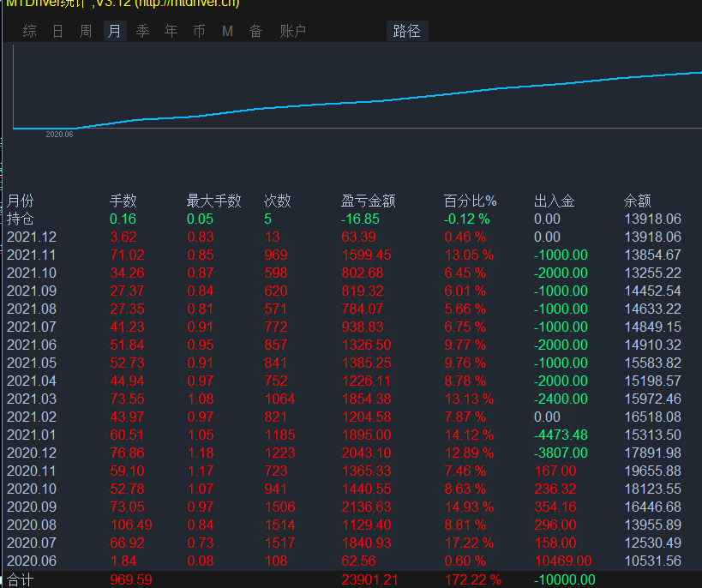Image resolution: width=702 pixels, height=588 pixels.
Task: Click the 路径 path button
Action: coord(406,31)
